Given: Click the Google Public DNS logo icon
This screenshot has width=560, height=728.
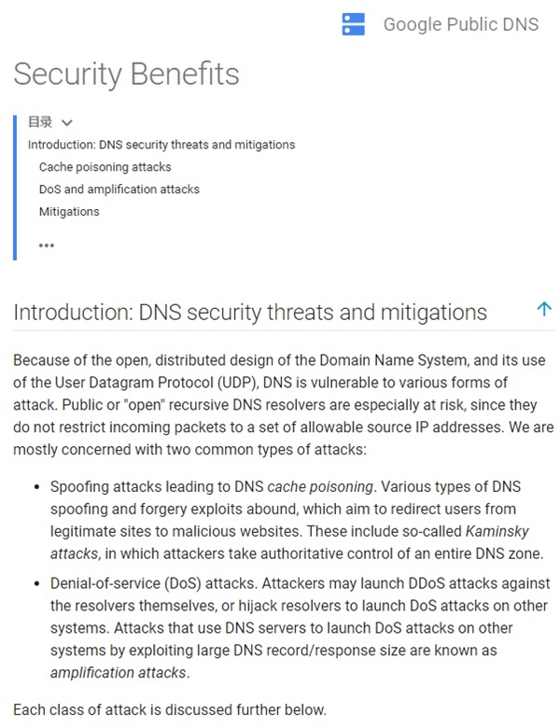Looking at the screenshot, I should tap(354, 24).
